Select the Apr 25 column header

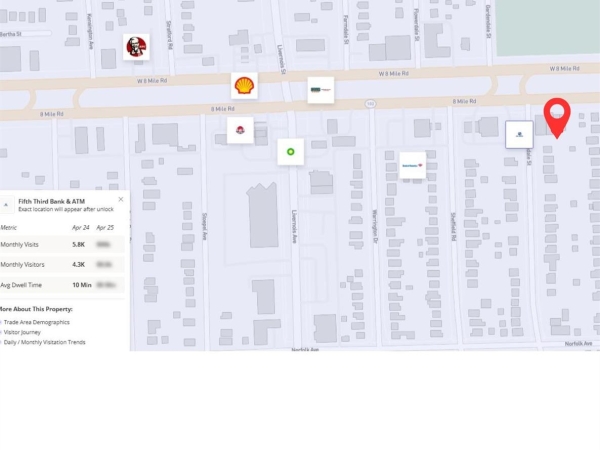105,228
